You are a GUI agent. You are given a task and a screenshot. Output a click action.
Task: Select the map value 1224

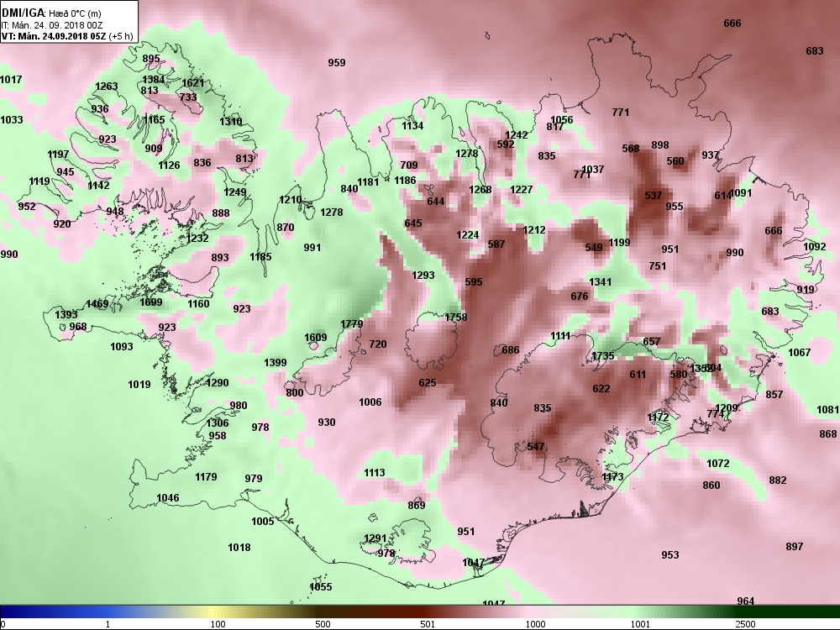(x=468, y=235)
